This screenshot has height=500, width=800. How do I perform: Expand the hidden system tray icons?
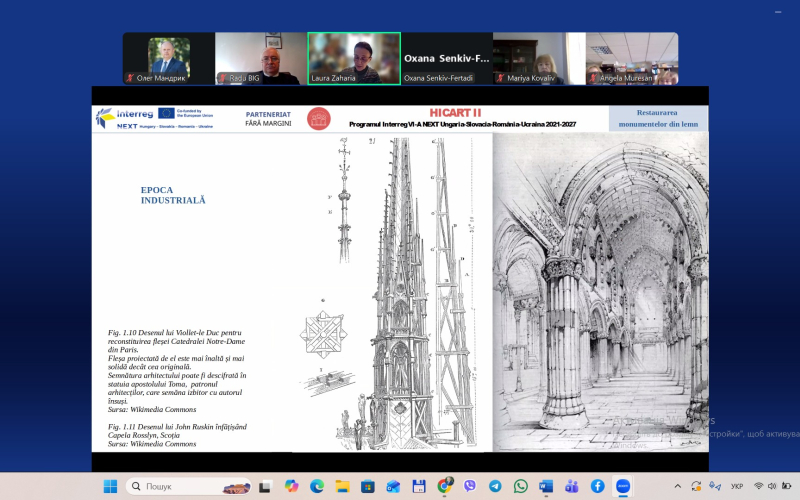(x=680, y=486)
